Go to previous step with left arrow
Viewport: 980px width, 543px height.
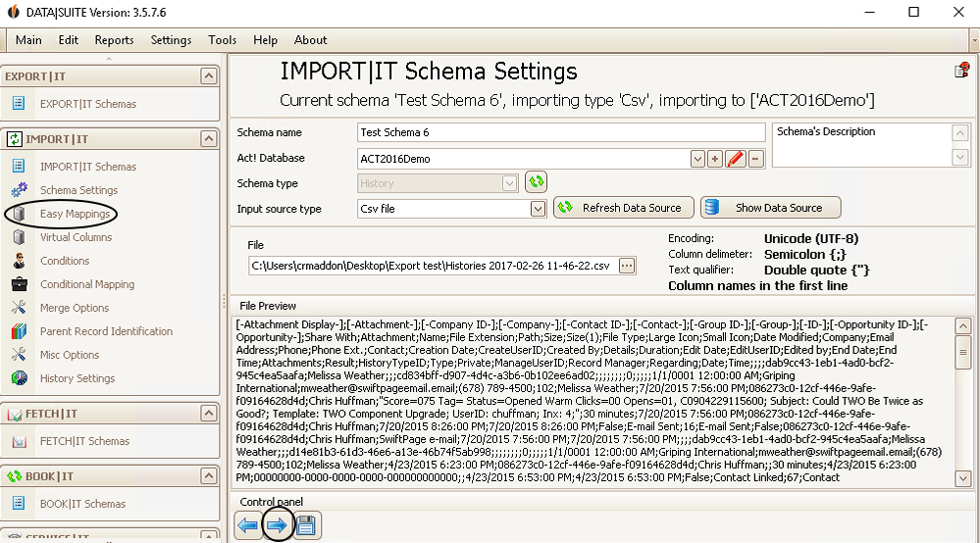[248, 525]
